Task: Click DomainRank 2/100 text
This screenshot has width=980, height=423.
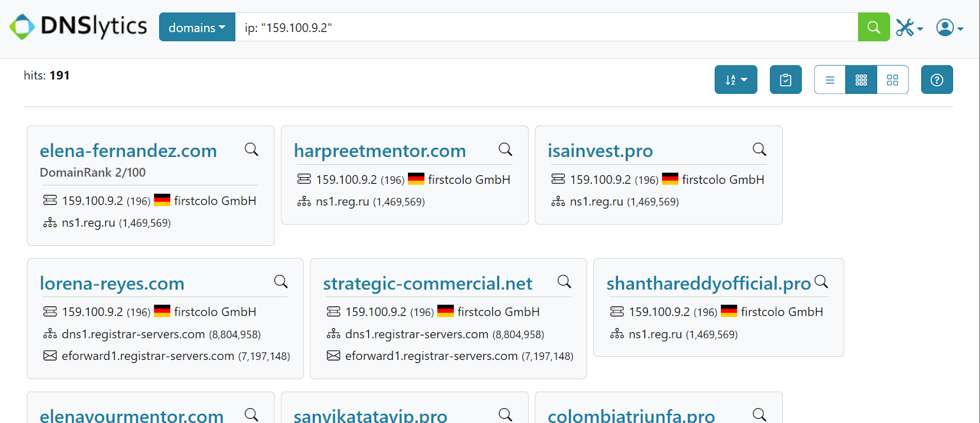Action: click(92, 172)
